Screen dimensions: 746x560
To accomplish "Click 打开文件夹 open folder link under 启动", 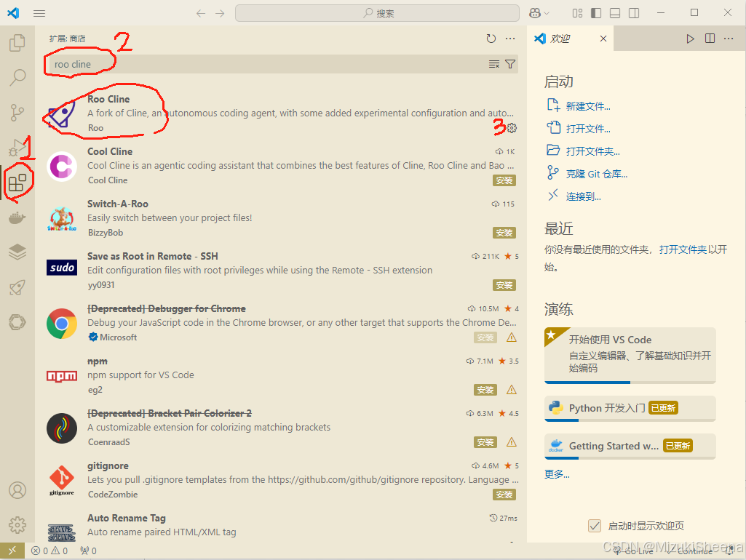I will [593, 151].
